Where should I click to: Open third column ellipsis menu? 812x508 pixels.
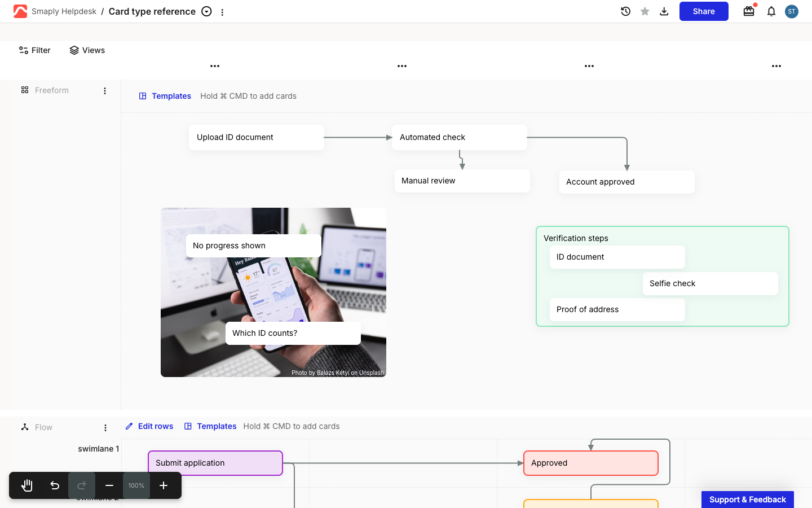[589, 66]
